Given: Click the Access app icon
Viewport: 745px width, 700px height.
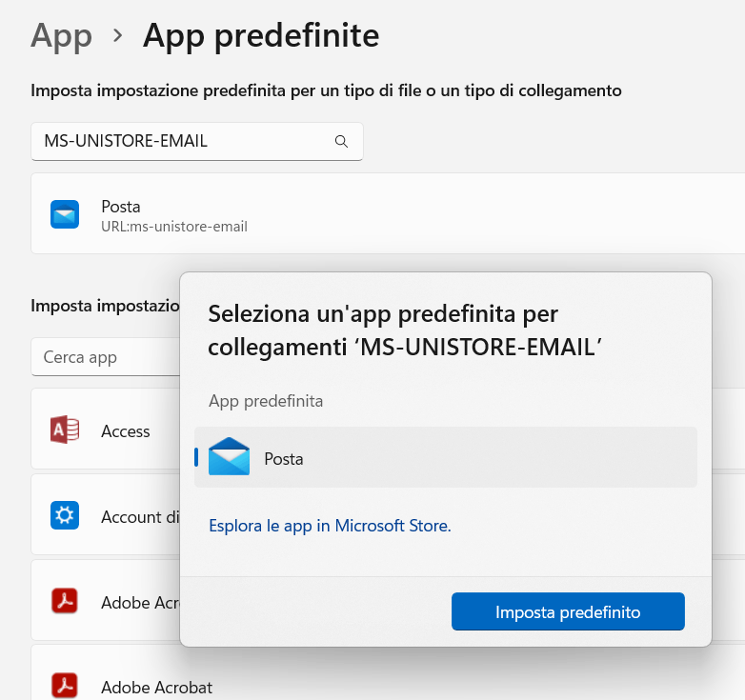Looking at the screenshot, I should [x=65, y=430].
